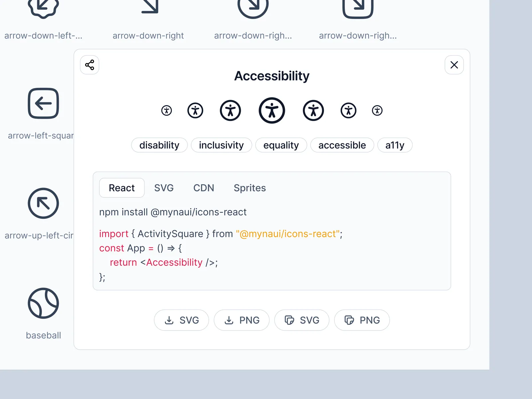The image size is (532, 399).
Task: Copy the icon as PNG
Action: pos(362,320)
